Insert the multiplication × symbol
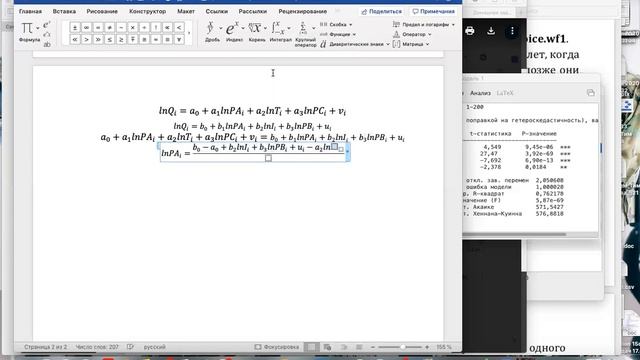Viewport: 640px width, 360px height. (x=133, y=28)
